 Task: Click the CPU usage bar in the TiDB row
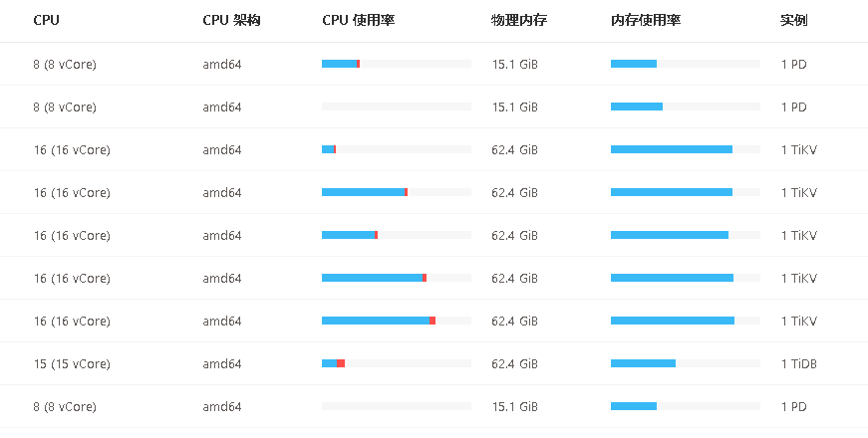(x=396, y=363)
